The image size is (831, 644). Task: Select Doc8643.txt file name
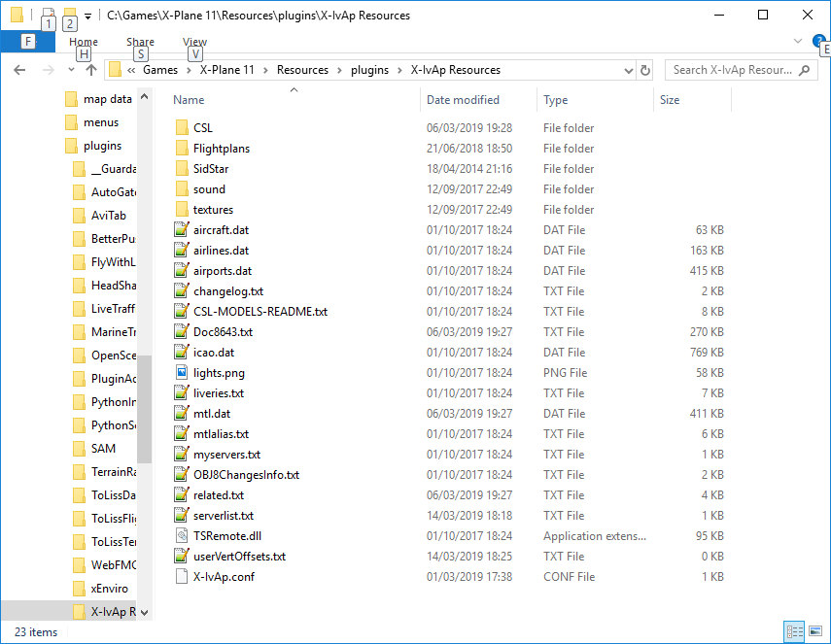223,331
